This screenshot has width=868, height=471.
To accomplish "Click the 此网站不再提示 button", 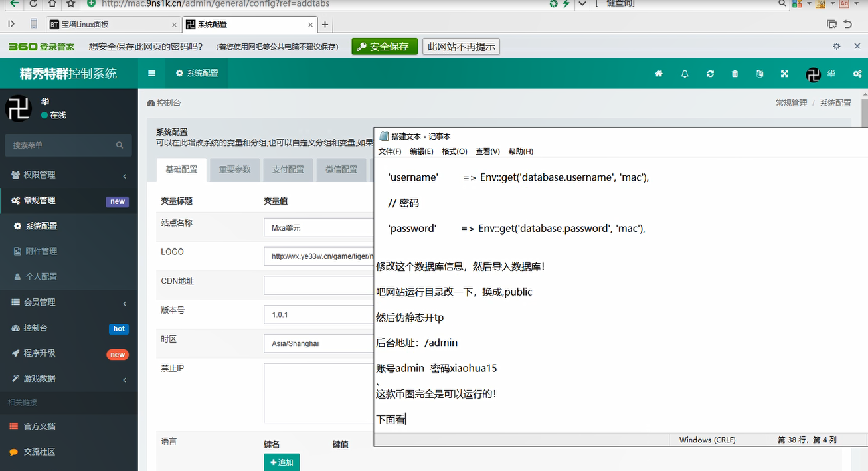I will click(x=461, y=47).
